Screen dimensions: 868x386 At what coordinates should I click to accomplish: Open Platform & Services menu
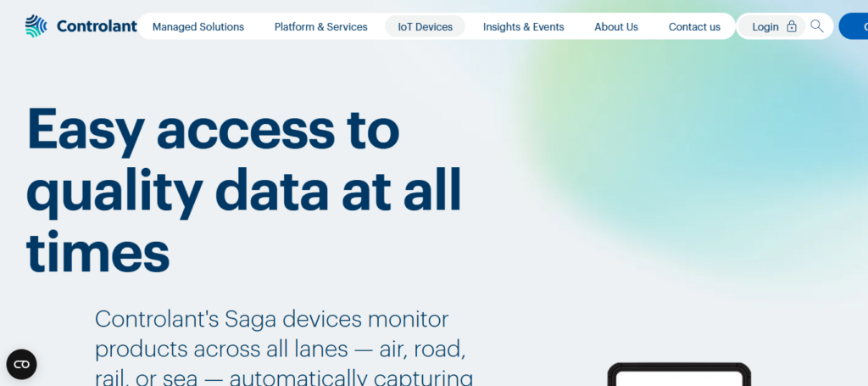click(x=321, y=26)
